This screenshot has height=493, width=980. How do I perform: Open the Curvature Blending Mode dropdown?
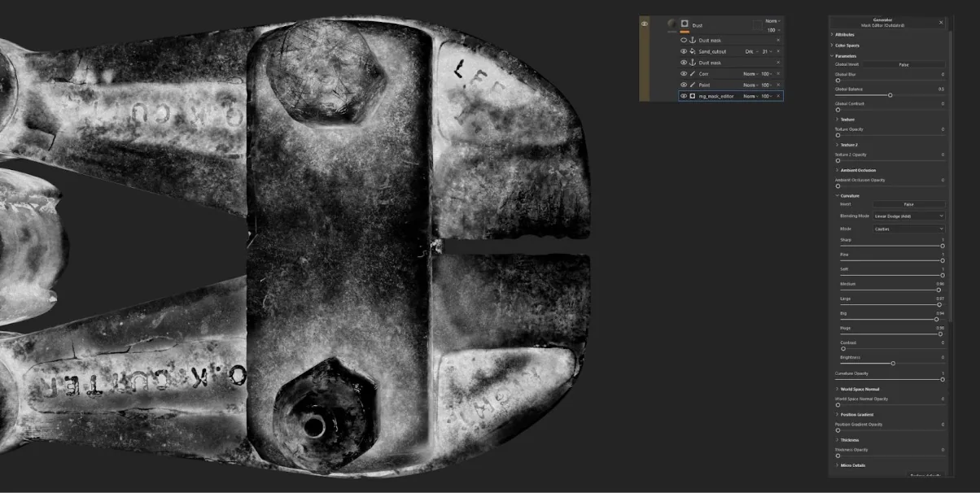click(908, 216)
